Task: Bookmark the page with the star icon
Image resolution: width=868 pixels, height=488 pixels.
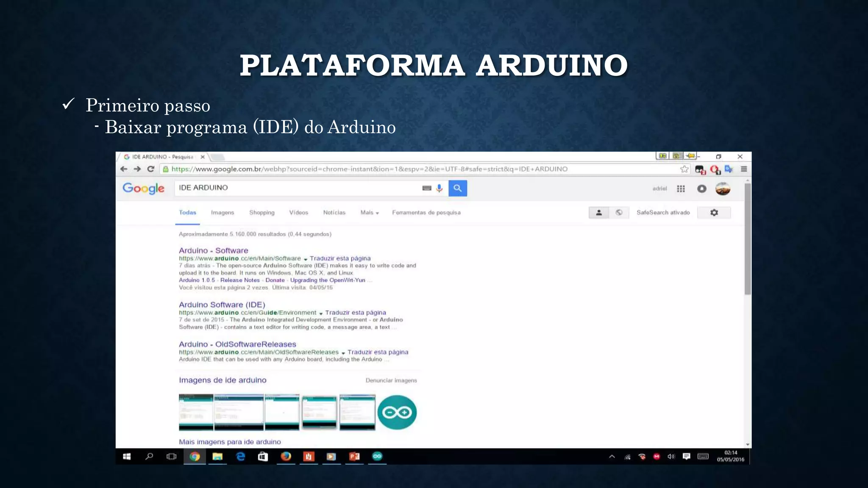Action: pos(684,169)
